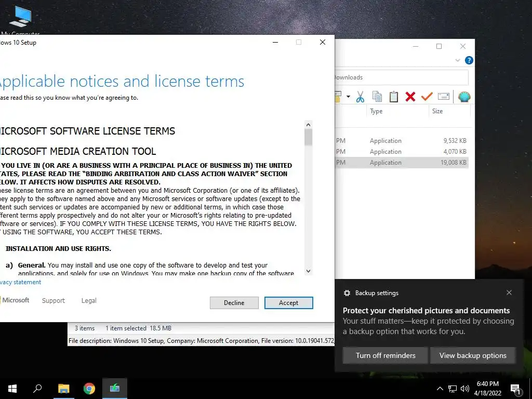Open the clock showing 6:40 PM
The height and width of the screenshot is (399, 532).
487,389
